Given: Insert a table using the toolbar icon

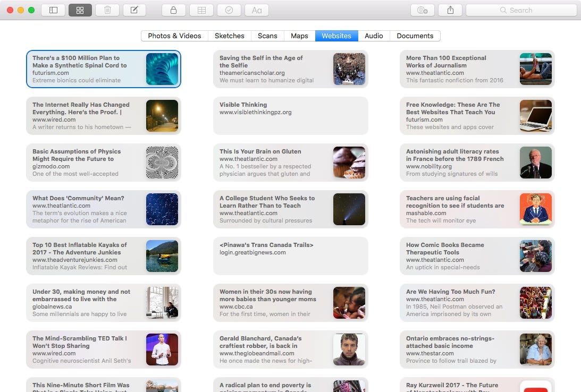Looking at the screenshot, I should click(201, 10).
